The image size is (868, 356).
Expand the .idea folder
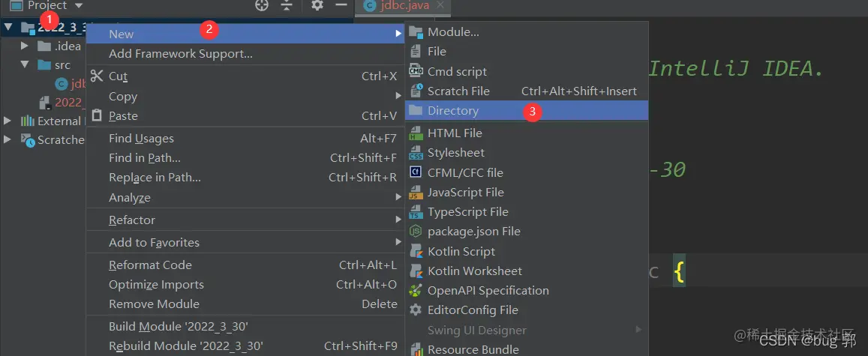pos(24,46)
